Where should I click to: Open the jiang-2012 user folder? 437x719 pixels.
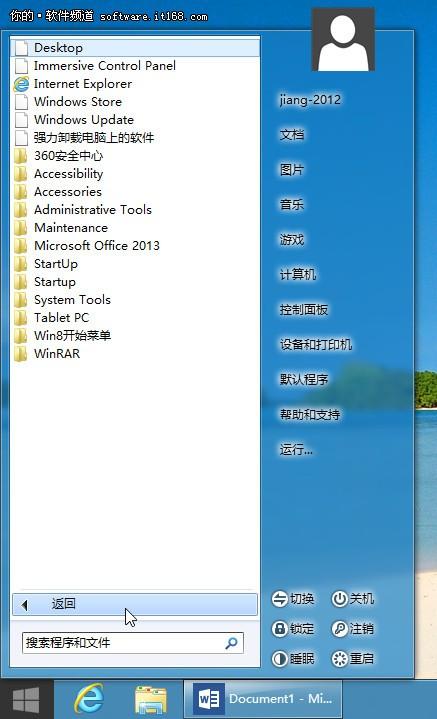click(310, 100)
